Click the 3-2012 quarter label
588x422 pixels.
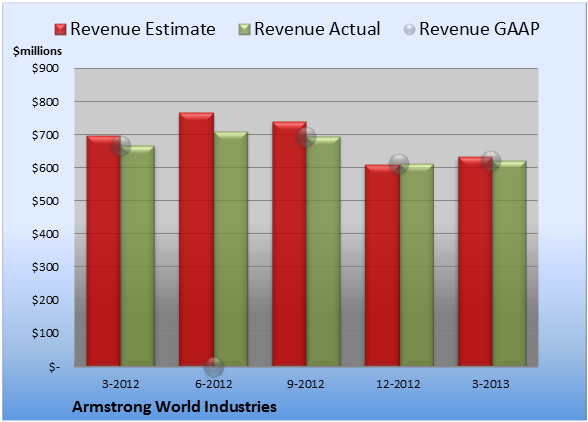(x=120, y=384)
